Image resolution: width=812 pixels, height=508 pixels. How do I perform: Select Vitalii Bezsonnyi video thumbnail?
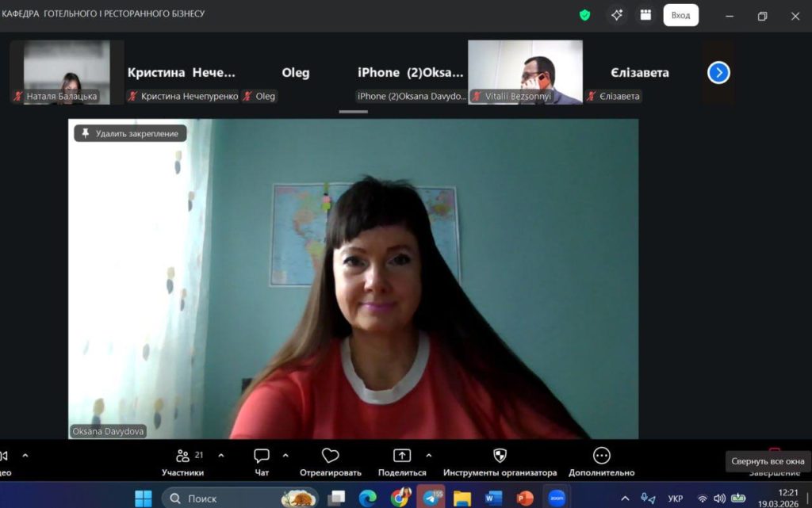[525, 72]
